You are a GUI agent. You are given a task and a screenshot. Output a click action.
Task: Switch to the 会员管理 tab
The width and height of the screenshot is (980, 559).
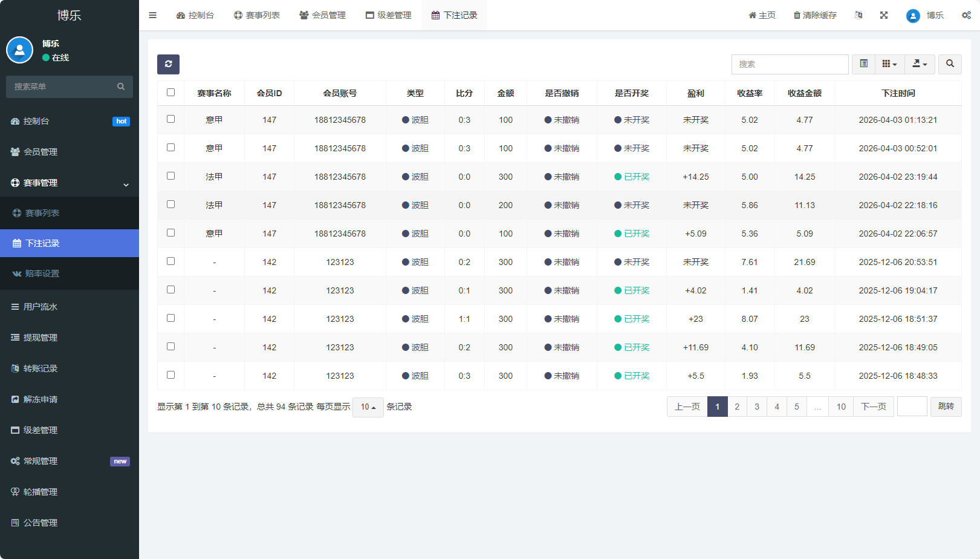coord(323,15)
